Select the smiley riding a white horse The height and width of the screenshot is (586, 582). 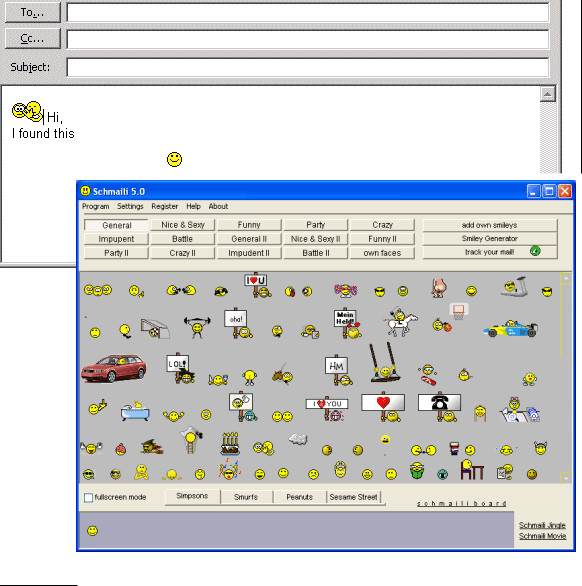[400, 321]
